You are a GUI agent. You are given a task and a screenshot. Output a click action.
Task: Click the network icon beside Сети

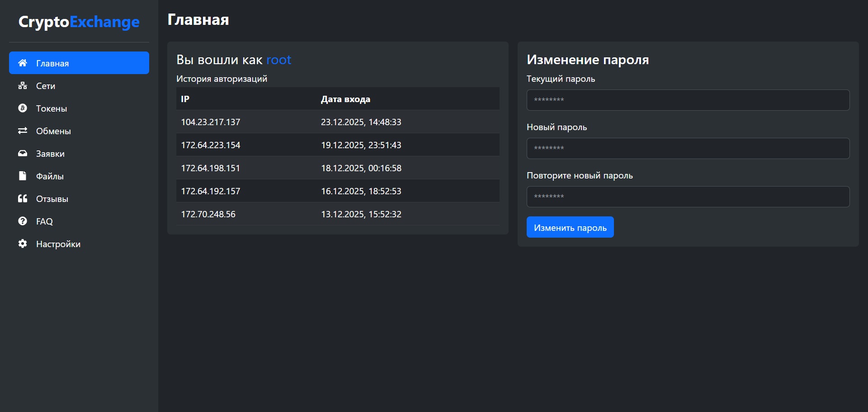tap(23, 86)
